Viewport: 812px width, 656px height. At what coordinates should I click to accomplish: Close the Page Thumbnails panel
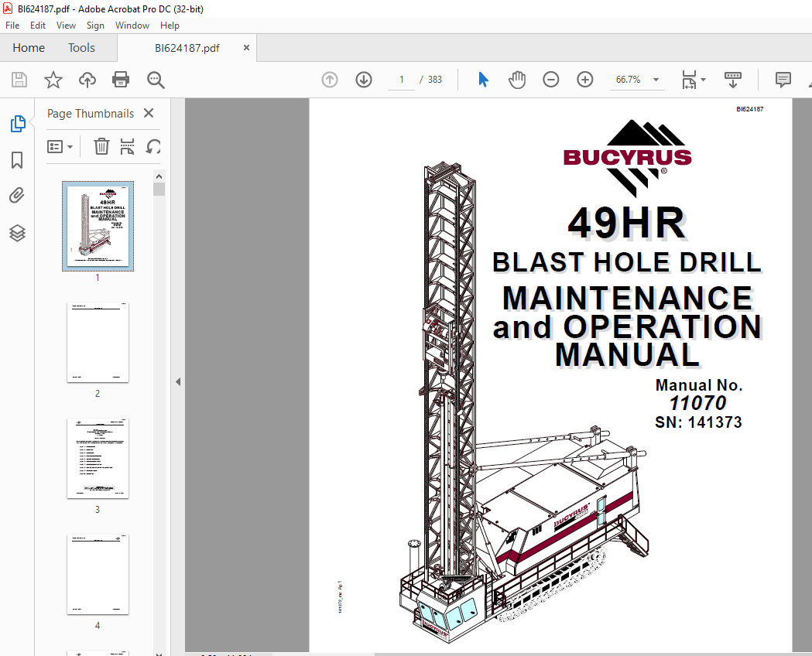coord(149,113)
